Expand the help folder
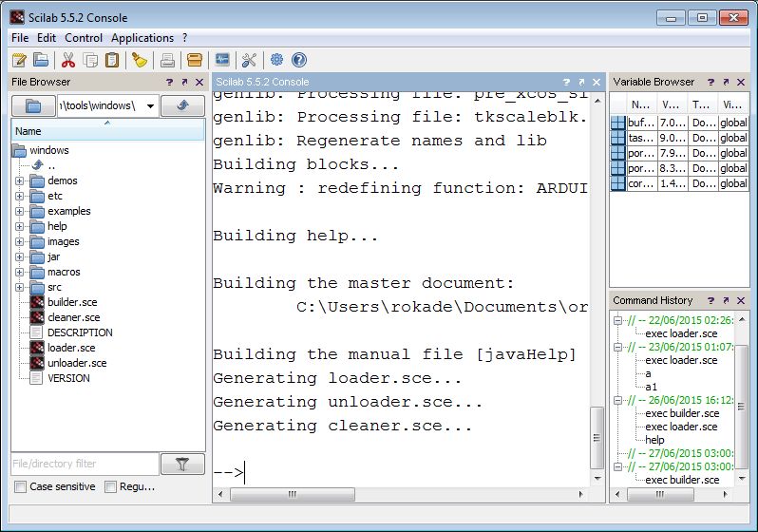 pyautogui.click(x=19, y=226)
